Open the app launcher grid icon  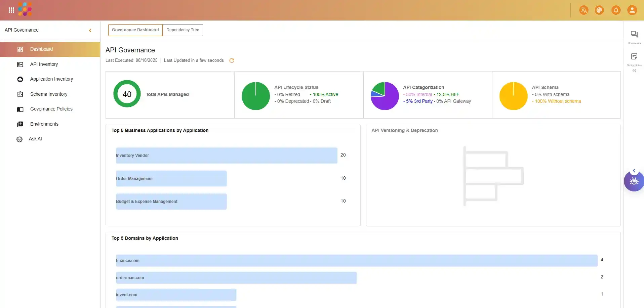click(x=11, y=10)
